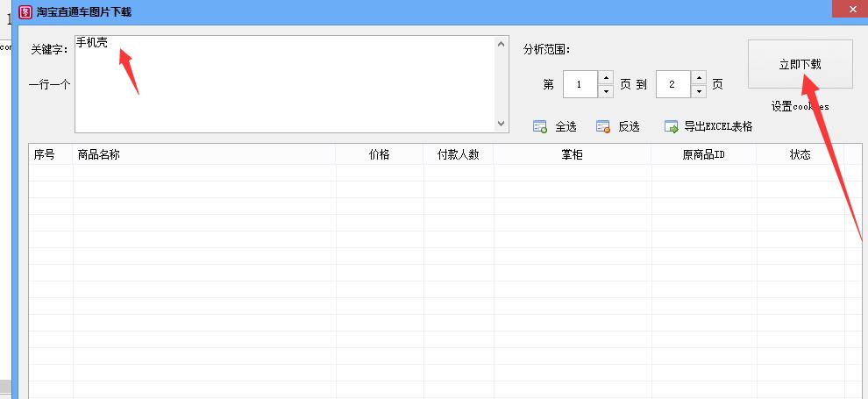Decrease the start page number spinner

tap(605, 91)
